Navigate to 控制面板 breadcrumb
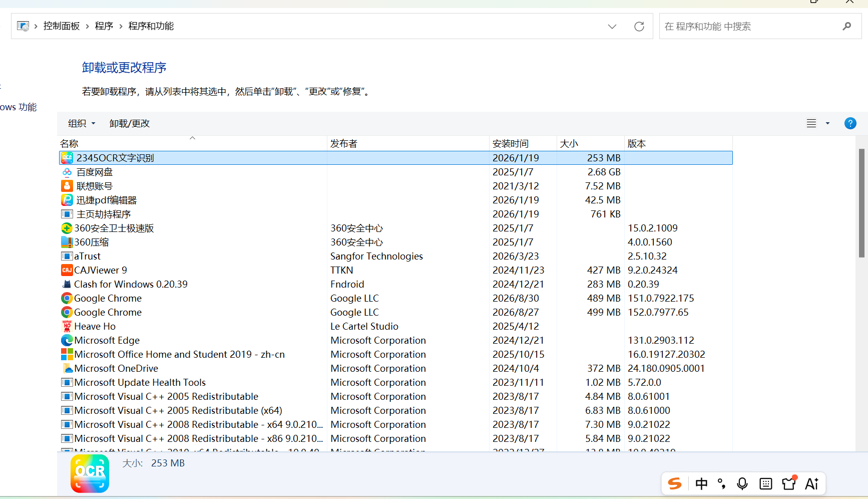 coord(62,26)
